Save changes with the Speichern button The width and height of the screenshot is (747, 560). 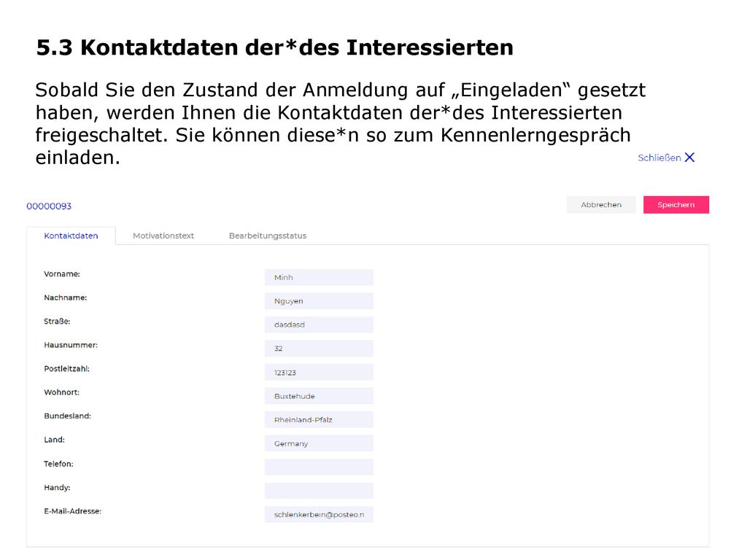[676, 205]
